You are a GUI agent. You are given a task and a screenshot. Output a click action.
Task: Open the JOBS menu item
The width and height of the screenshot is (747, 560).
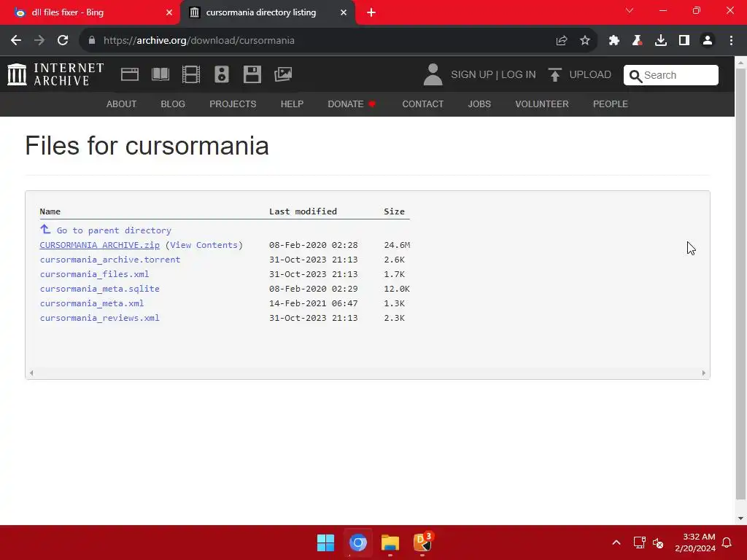[479, 104]
